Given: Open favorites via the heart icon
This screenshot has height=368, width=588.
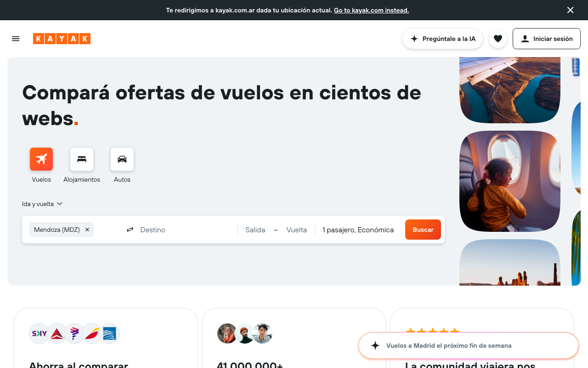Looking at the screenshot, I should pos(498,39).
